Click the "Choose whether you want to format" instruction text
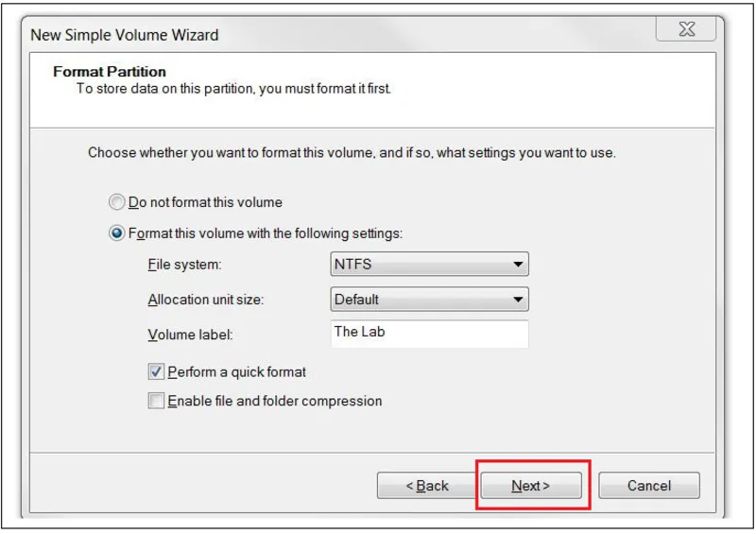Screen dimensions: 756x534 [352, 152]
